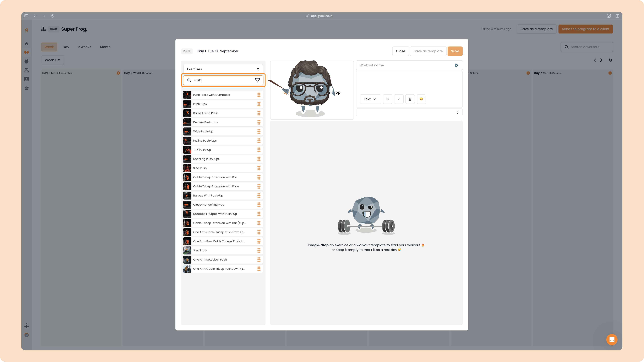Open the support chat bubble

tap(612, 340)
